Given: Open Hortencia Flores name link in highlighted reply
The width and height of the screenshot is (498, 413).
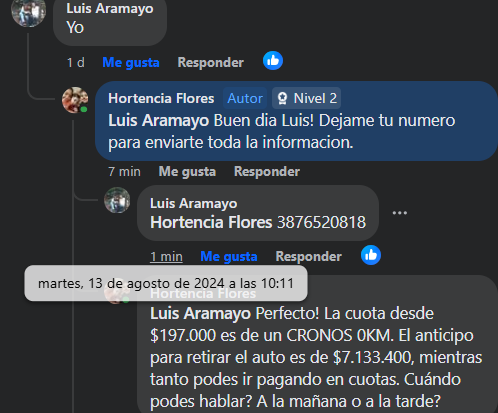Looking at the screenshot, I should coord(161,98).
